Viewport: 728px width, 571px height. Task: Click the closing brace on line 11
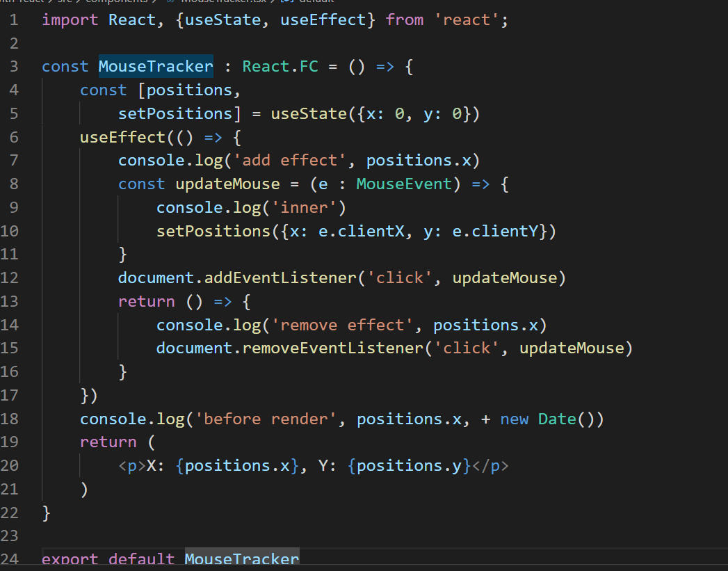122,255
